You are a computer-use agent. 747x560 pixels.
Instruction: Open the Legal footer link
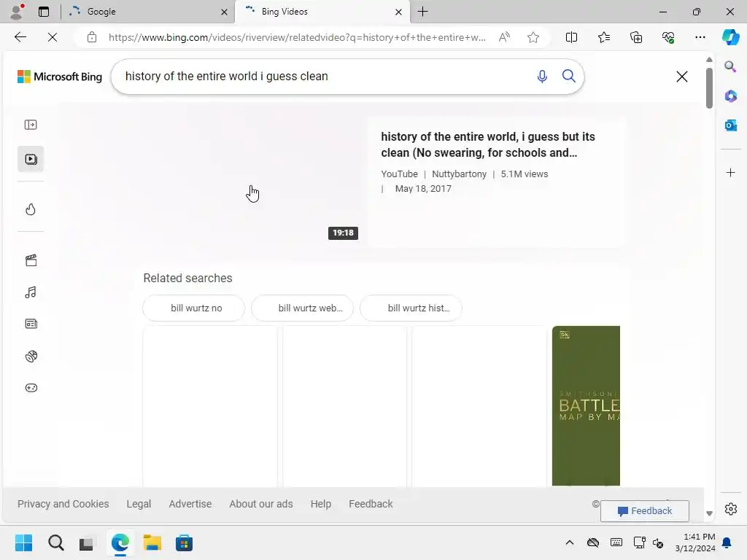(x=139, y=504)
